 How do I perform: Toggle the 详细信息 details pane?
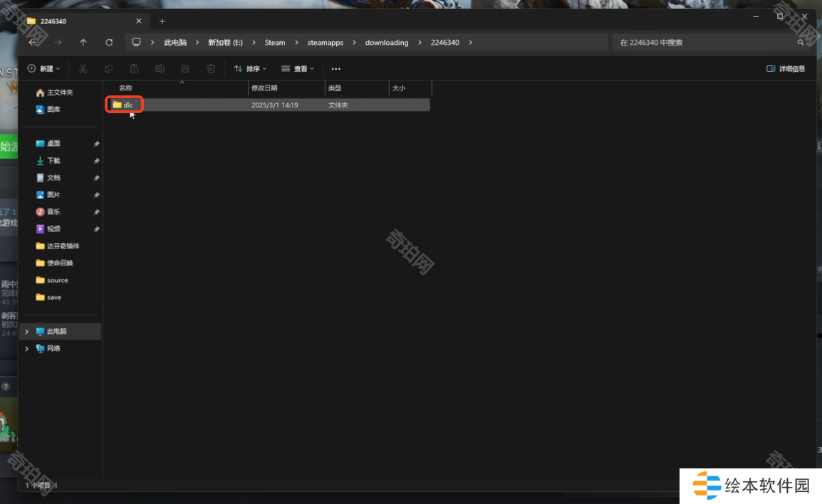point(786,69)
